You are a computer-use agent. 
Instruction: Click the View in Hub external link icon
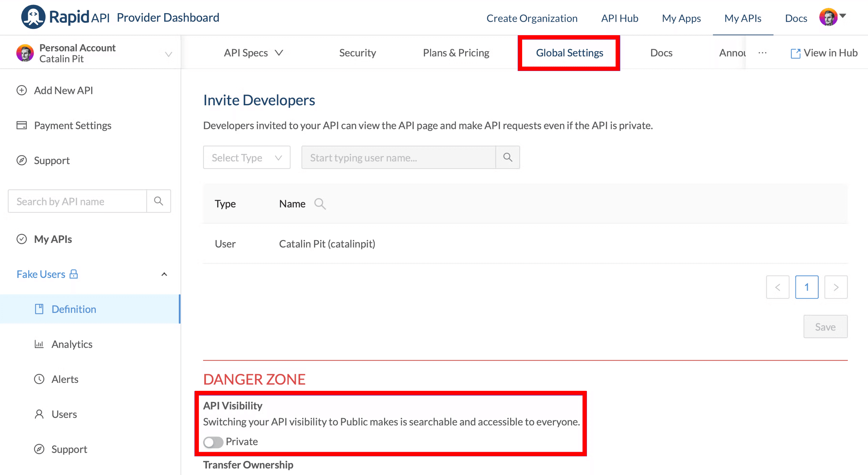[795, 53]
